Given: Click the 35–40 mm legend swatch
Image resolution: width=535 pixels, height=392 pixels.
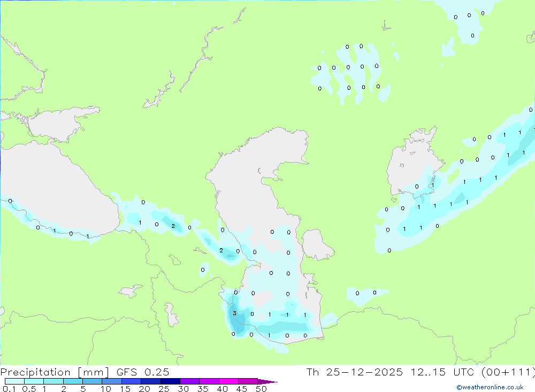Looking at the screenshot, I should pyautogui.click(x=209, y=381).
